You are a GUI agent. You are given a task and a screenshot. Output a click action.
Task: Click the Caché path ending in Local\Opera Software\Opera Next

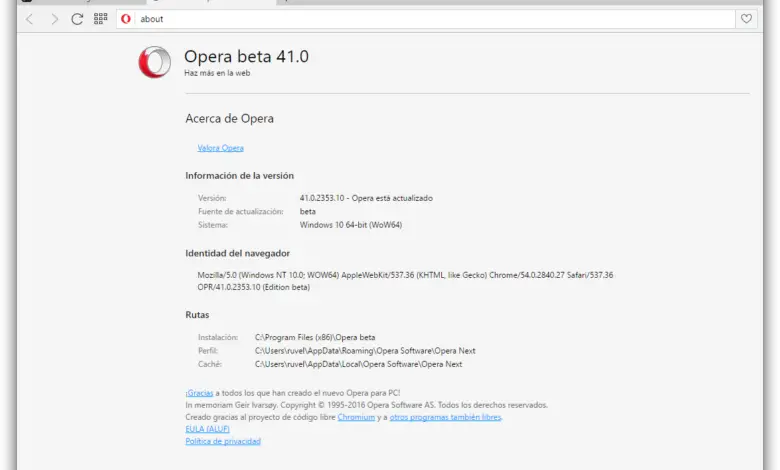[x=358, y=364]
